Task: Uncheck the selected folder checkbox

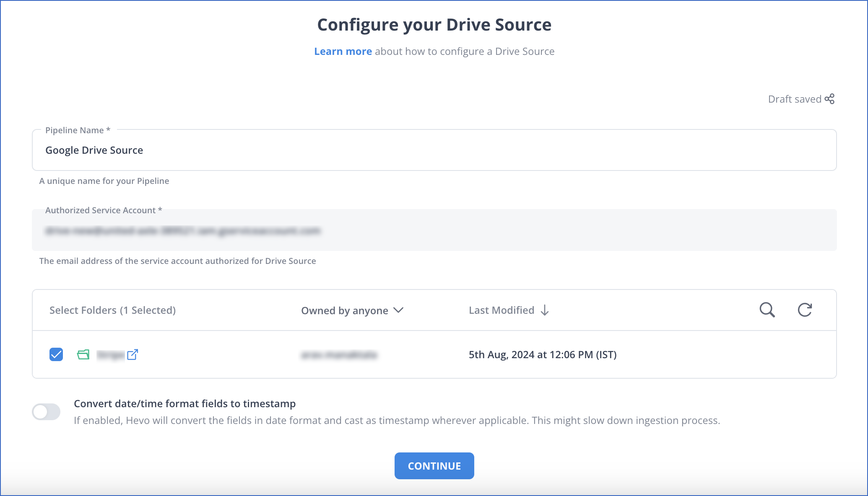Action: (x=56, y=354)
